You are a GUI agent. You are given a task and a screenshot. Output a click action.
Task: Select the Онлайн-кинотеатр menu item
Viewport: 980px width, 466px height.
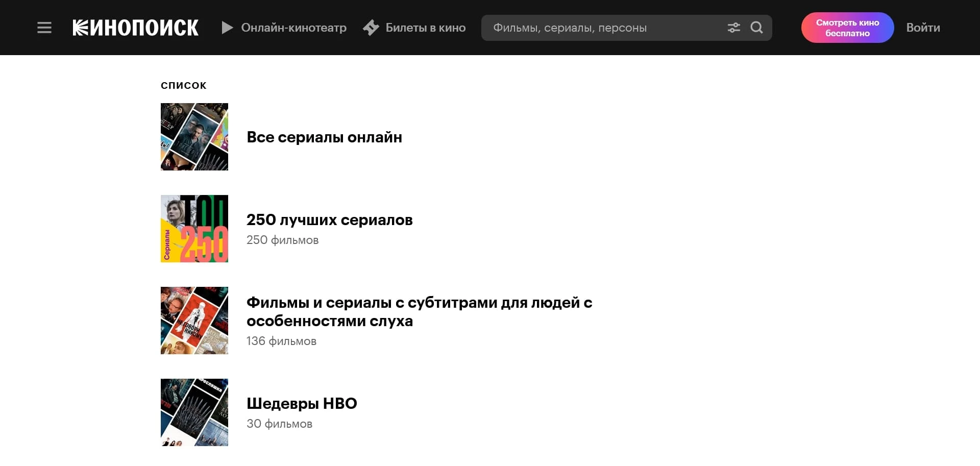[293, 28]
